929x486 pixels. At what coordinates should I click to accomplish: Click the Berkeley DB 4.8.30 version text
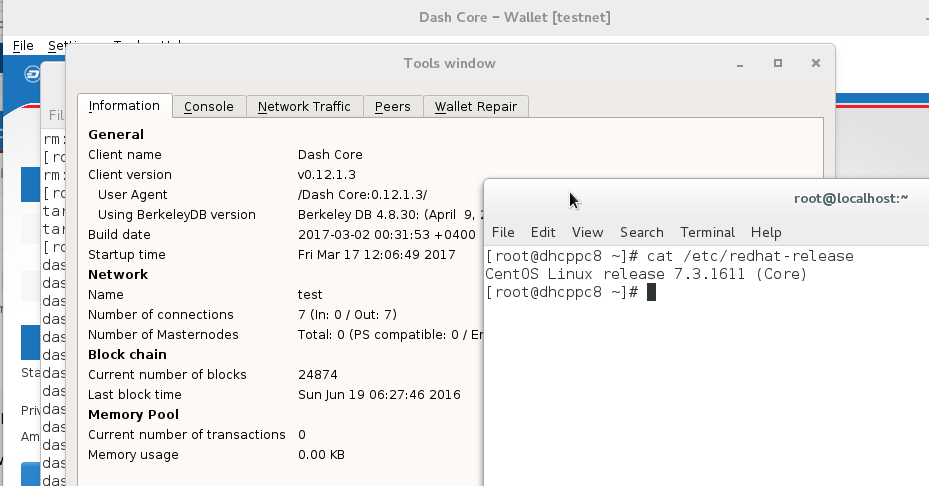click(390, 215)
